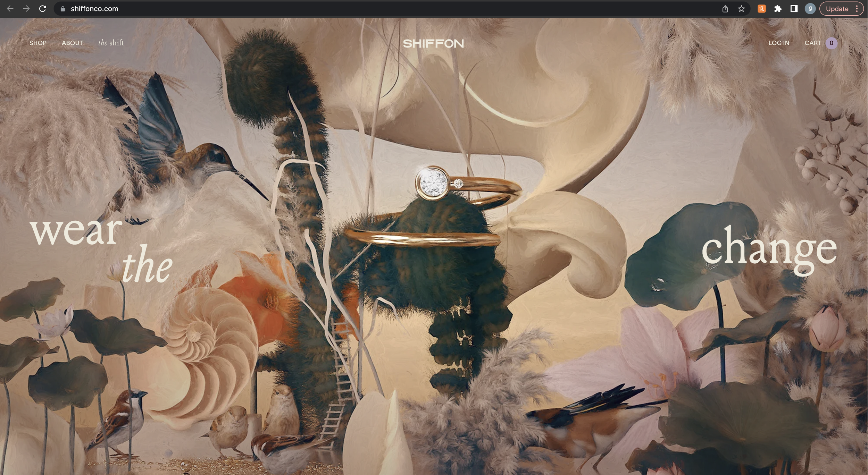Open the Chrome profile avatar
This screenshot has height=475, width=868.
coord(810,9)
